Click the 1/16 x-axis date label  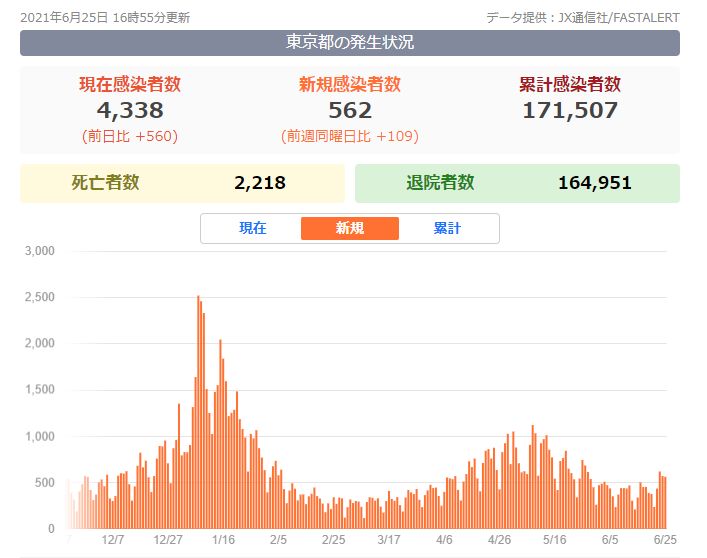[223, 540]
